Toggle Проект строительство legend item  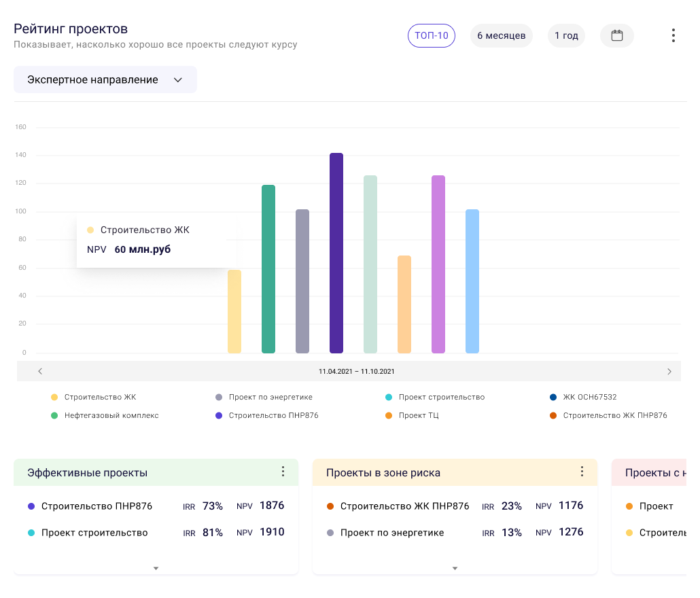(435, 397)
